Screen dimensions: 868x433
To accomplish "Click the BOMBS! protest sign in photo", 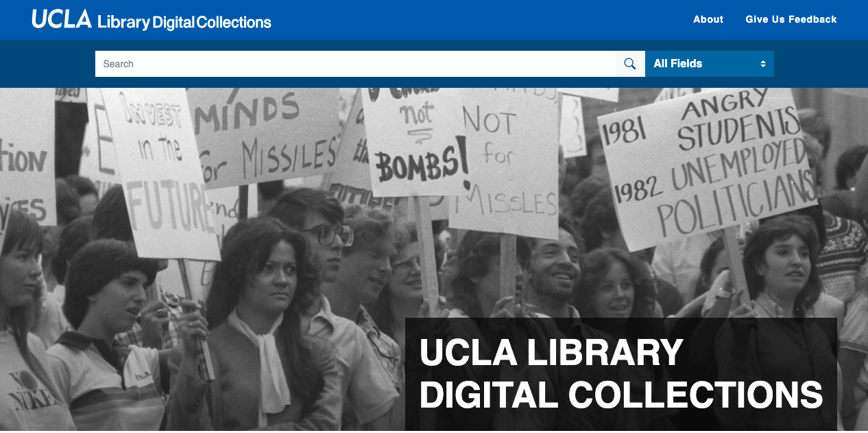I will point(415,143).
